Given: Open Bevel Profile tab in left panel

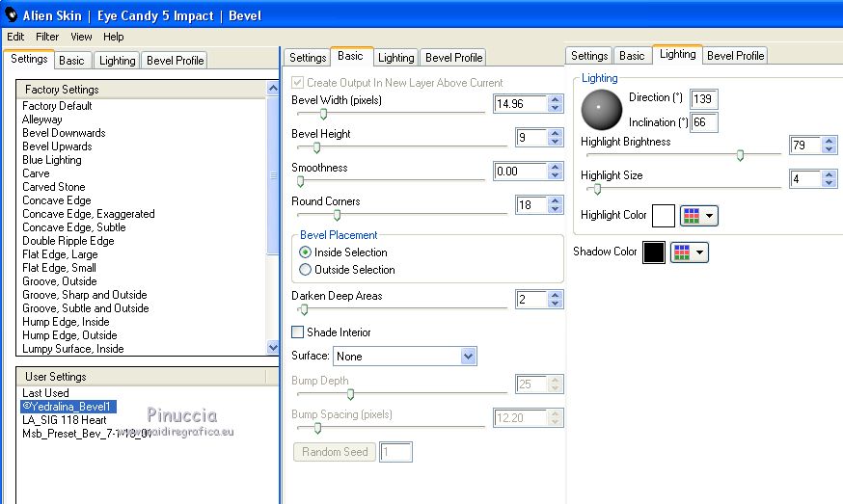Looking at the screenshot, I should 176,60.
